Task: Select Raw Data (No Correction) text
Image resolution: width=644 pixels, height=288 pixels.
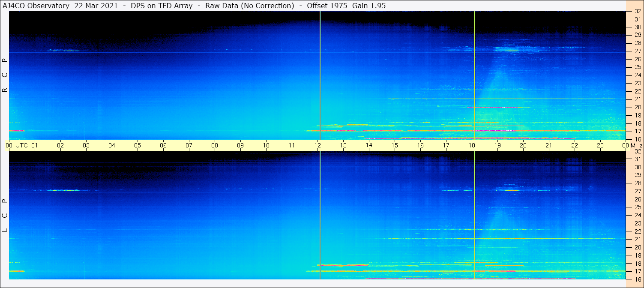Action: 250,6
